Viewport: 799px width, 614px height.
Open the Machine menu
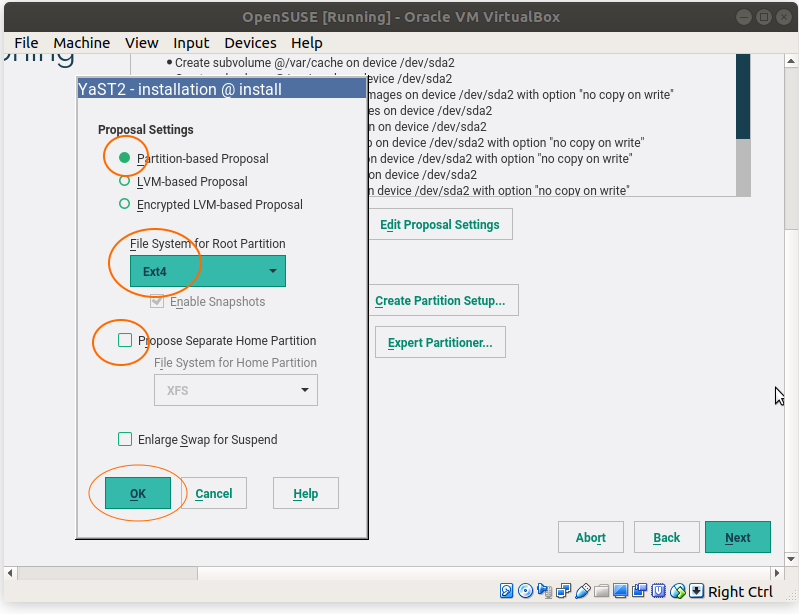(82, 43)
